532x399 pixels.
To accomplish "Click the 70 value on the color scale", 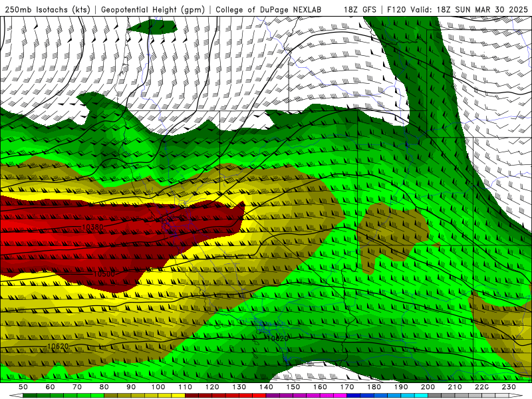I will pos(77,387).
